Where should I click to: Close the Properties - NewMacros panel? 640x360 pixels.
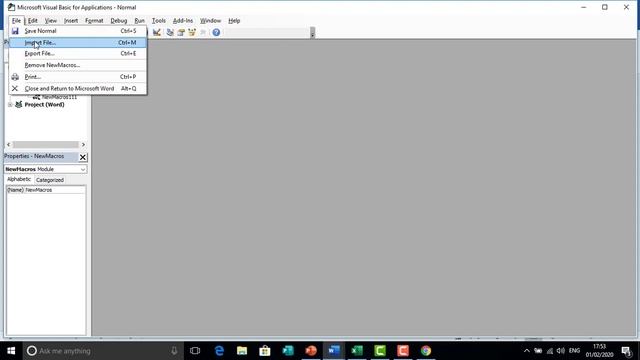(83, 157)
